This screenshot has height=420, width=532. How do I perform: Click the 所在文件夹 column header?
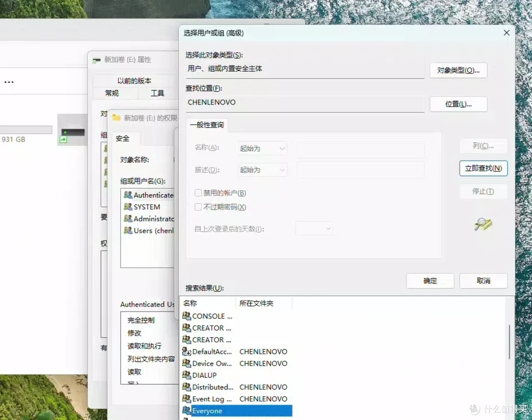click(264, 303)
